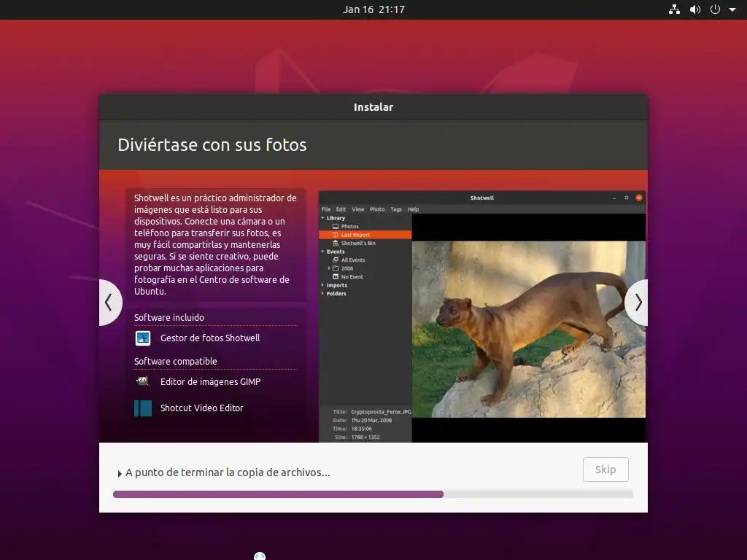Select Photos in Shotwell sidebar
This screenshot has width=747, height=560.
pos(349,226)
